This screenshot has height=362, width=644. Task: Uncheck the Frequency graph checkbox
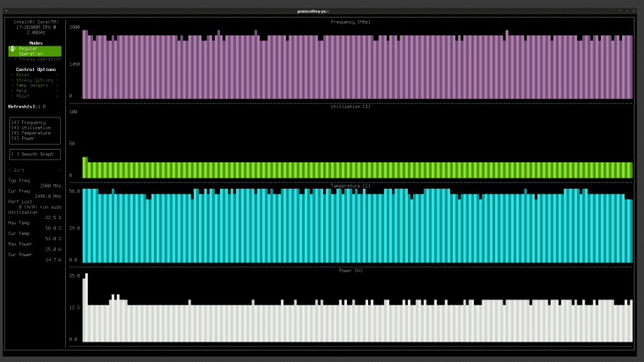click(x=28, y=123)
